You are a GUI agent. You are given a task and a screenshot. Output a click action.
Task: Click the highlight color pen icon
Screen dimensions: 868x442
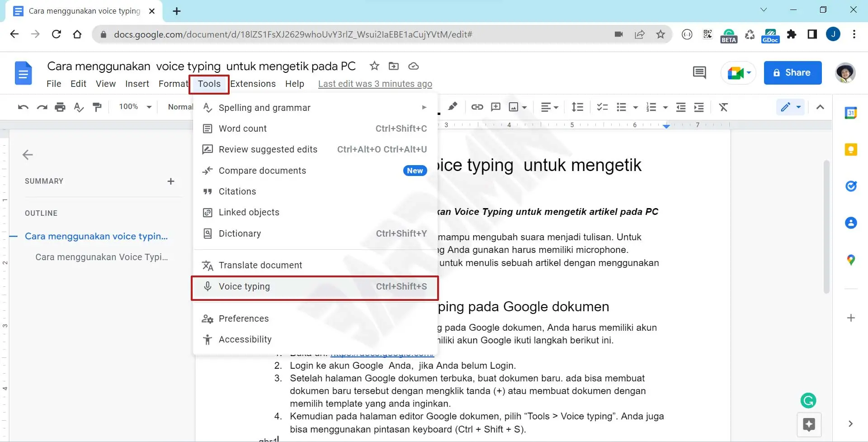(452, 107)
